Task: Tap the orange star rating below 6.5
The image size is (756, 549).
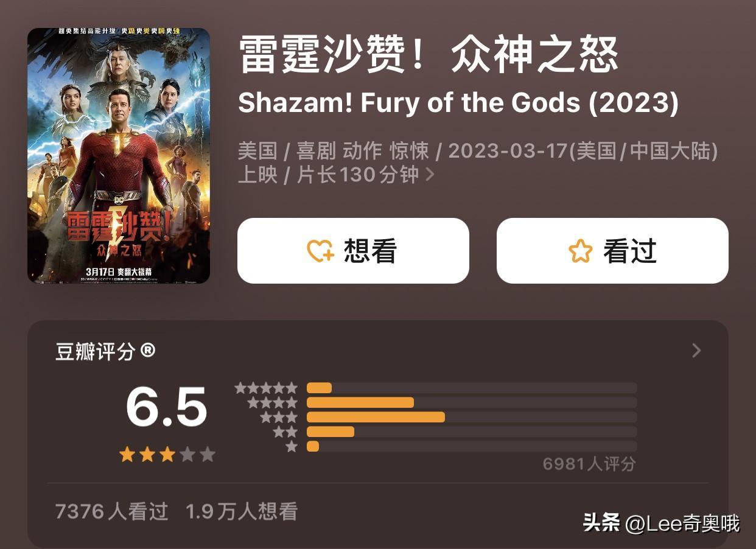Action: pyautogui.click(x=167, y=454)
